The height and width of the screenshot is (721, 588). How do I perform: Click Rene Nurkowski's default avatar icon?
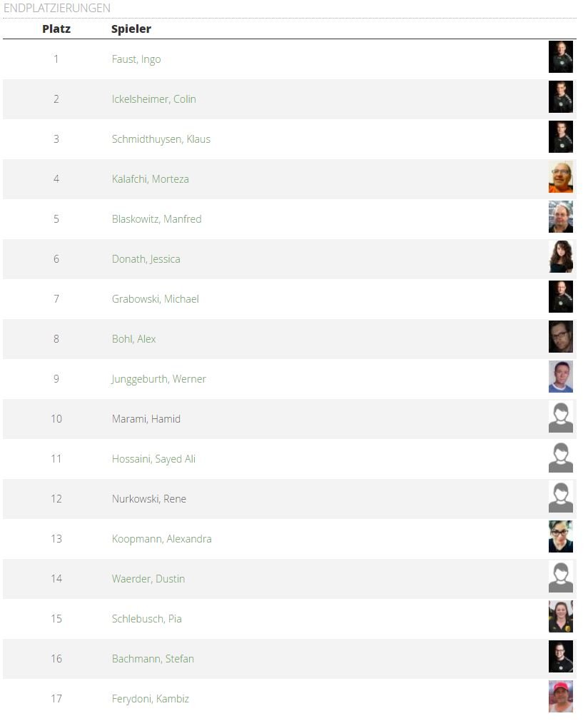pos(560,497)
